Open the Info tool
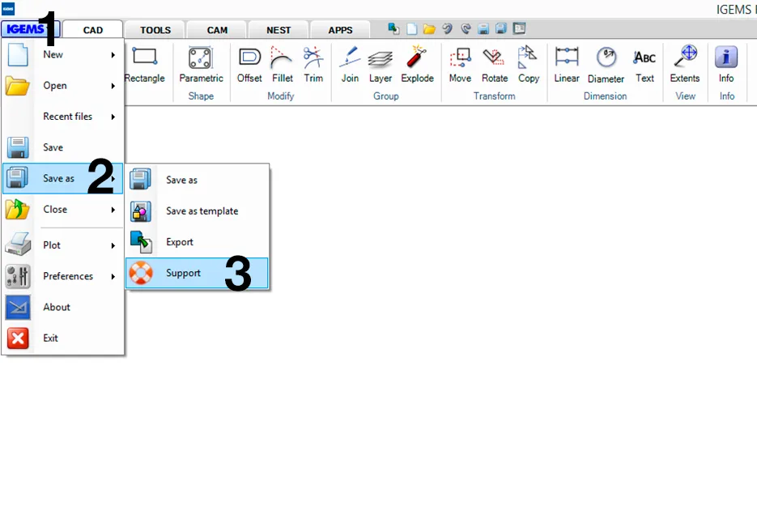This screenshot has width=757, height=532. coord(726,65)
